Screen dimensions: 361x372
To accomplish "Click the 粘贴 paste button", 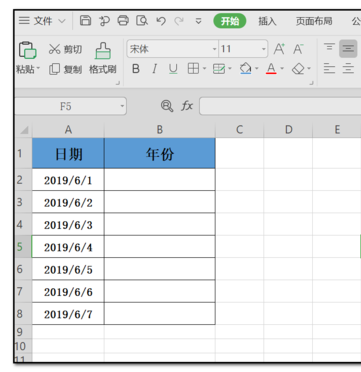I will point(28,57).
